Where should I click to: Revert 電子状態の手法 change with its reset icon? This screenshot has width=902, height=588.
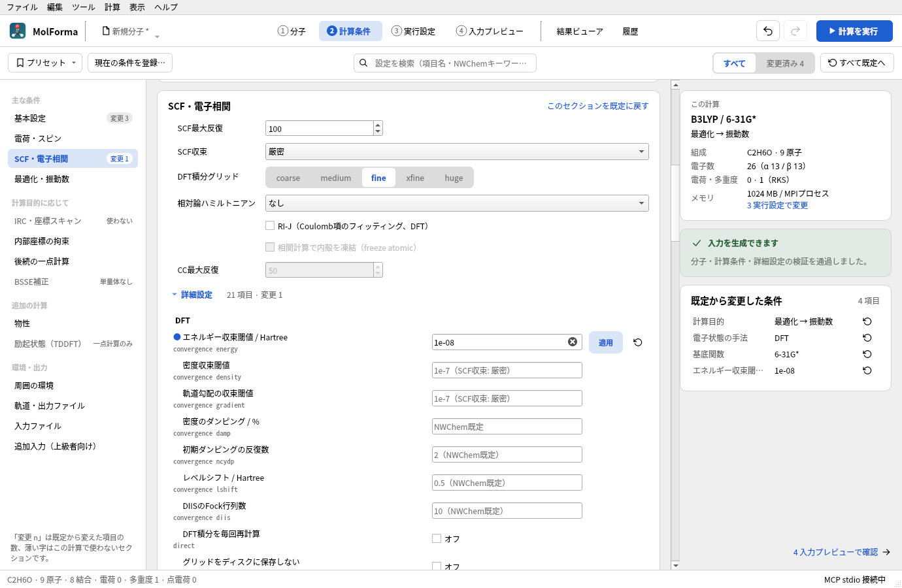pos(867,338)
